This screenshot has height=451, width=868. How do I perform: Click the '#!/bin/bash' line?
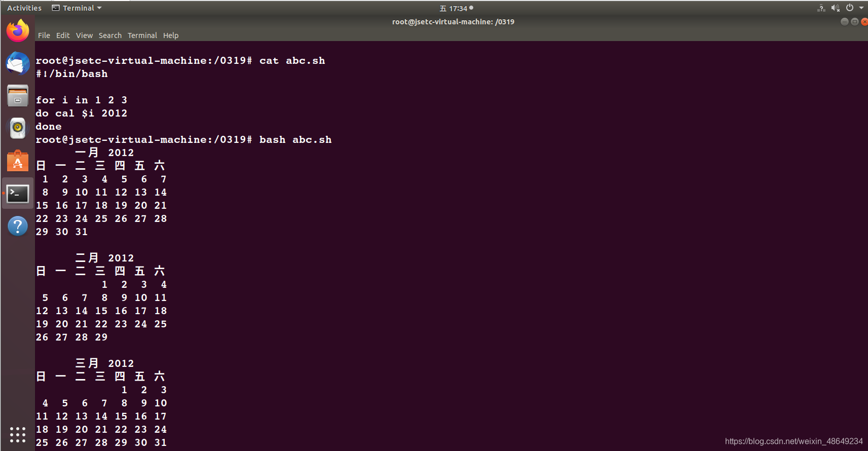(71, 74)
